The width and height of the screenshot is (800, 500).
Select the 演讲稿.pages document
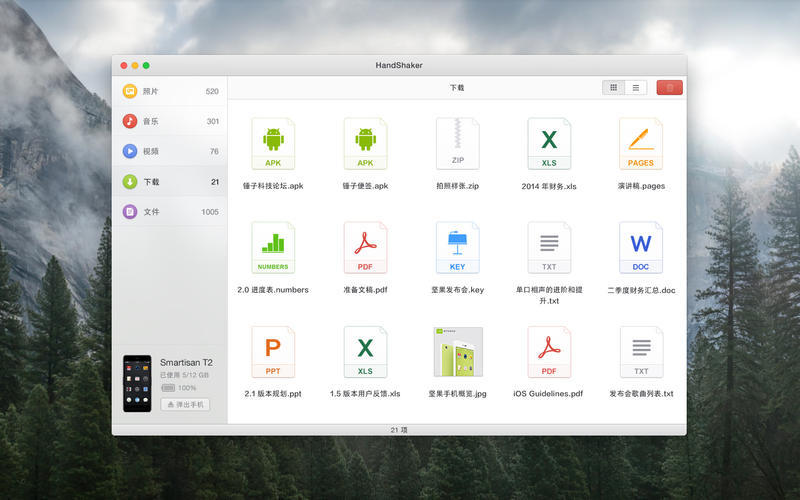(641, 145)
